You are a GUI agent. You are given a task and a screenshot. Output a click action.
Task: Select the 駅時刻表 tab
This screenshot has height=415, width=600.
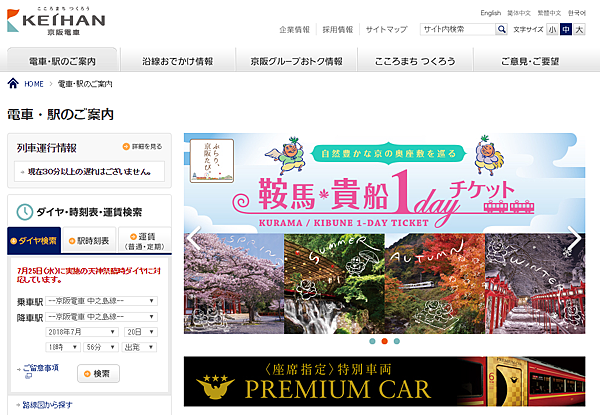89,240
